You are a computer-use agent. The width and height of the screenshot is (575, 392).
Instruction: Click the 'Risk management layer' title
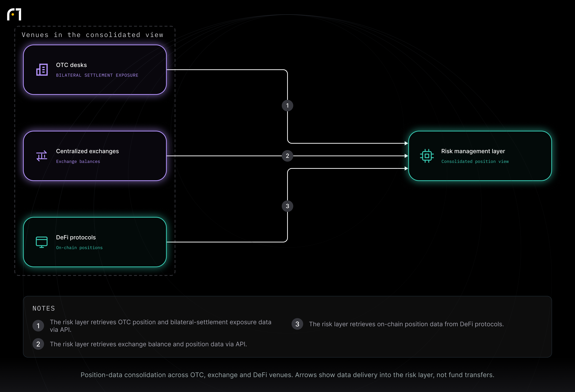473,151
